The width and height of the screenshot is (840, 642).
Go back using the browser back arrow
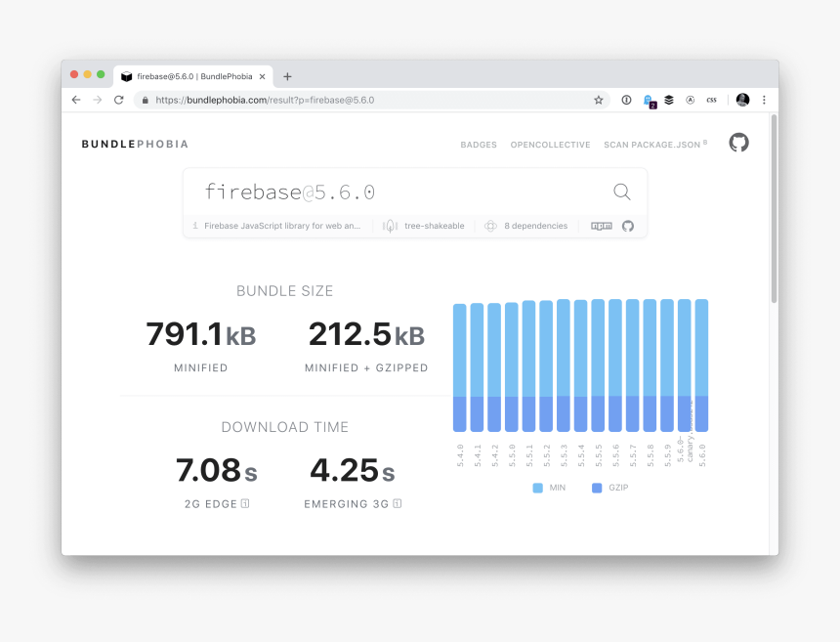point(76,100)
